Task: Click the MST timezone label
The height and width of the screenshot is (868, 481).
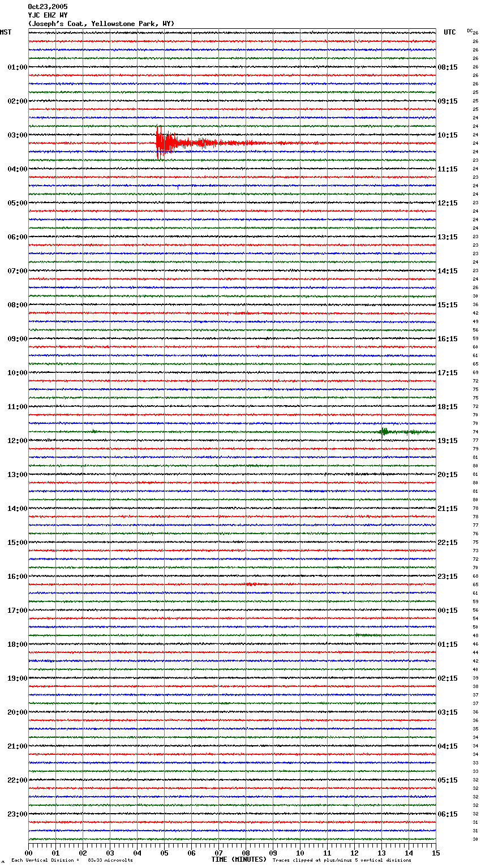Action: 6,32
